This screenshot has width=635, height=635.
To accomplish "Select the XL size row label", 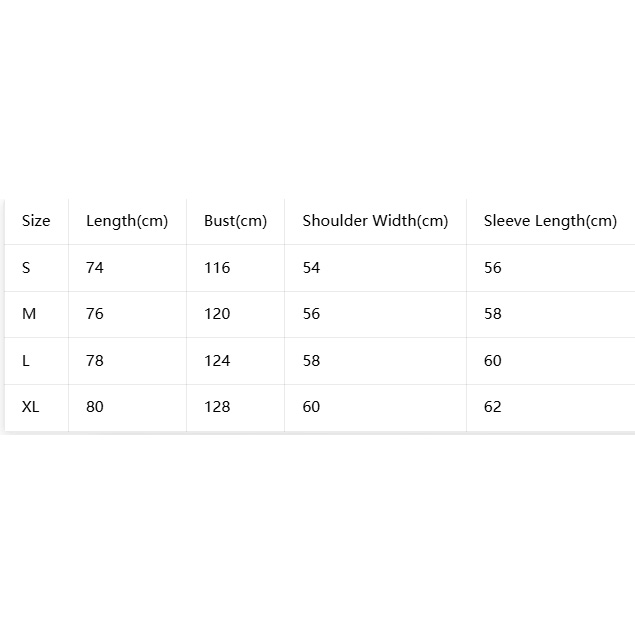I will (x=30, y=407).
